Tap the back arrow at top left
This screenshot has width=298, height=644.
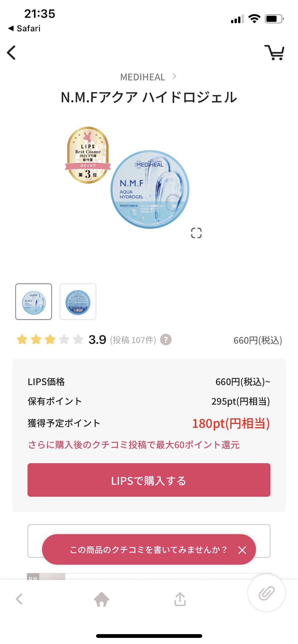(12, 53)
